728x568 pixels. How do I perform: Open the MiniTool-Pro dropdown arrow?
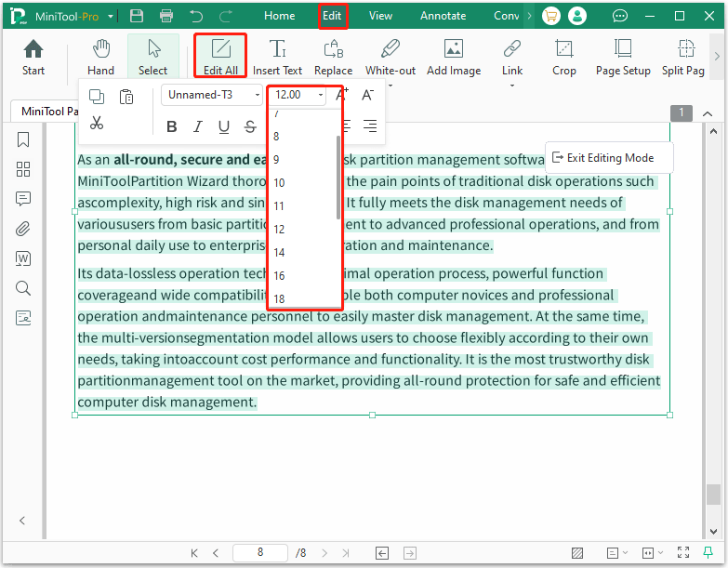point(111,16)
